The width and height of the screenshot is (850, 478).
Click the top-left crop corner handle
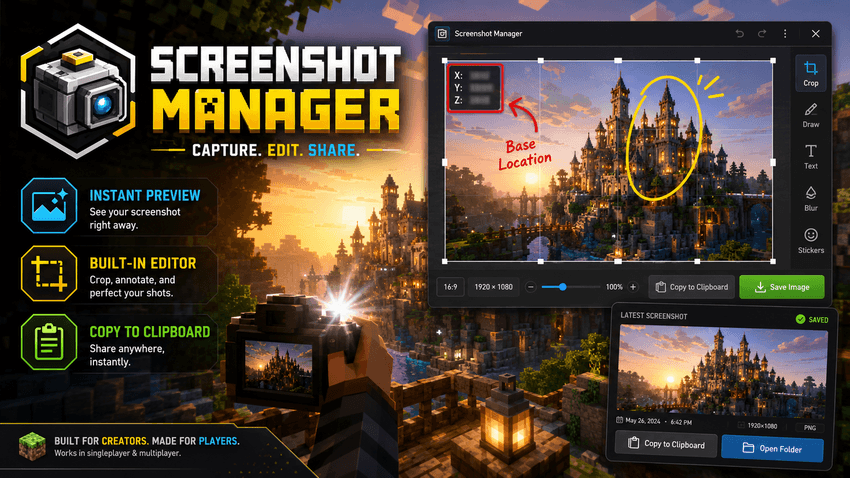(x=445, y=61)
